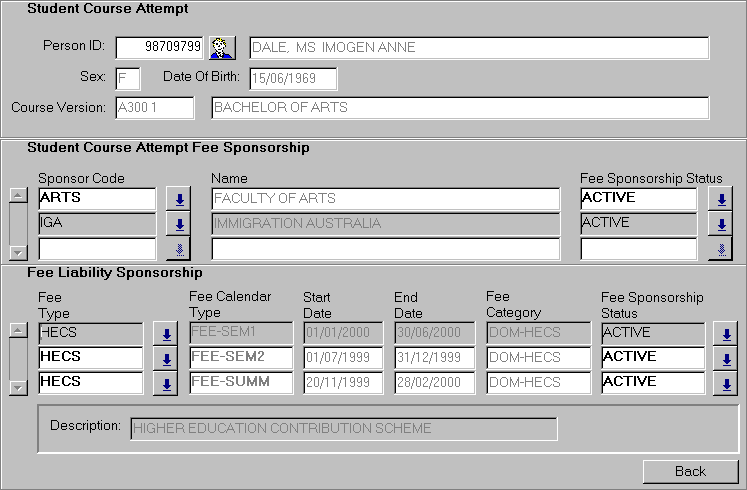
Task: Click the empty Sponsor Code field
Action: pos(97,249)
